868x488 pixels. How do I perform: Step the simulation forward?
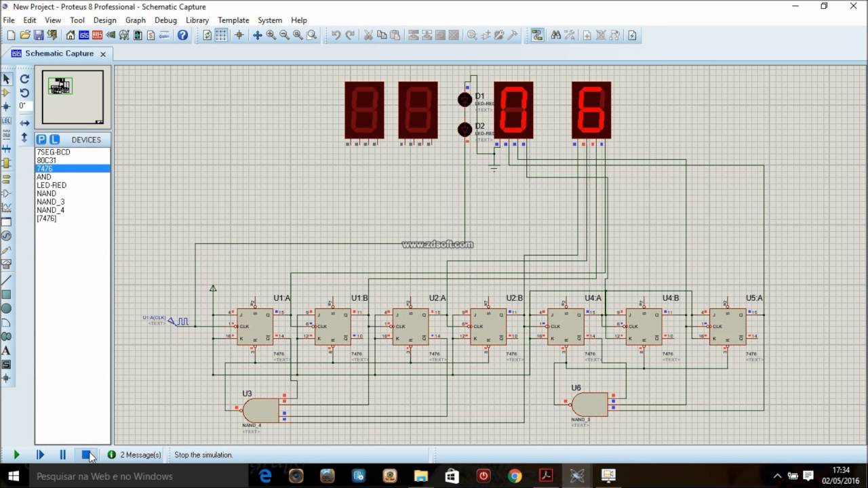(x=40, y=455)
